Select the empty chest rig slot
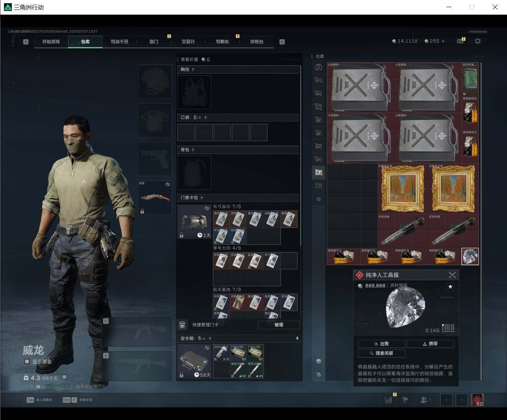 point(194,92)
